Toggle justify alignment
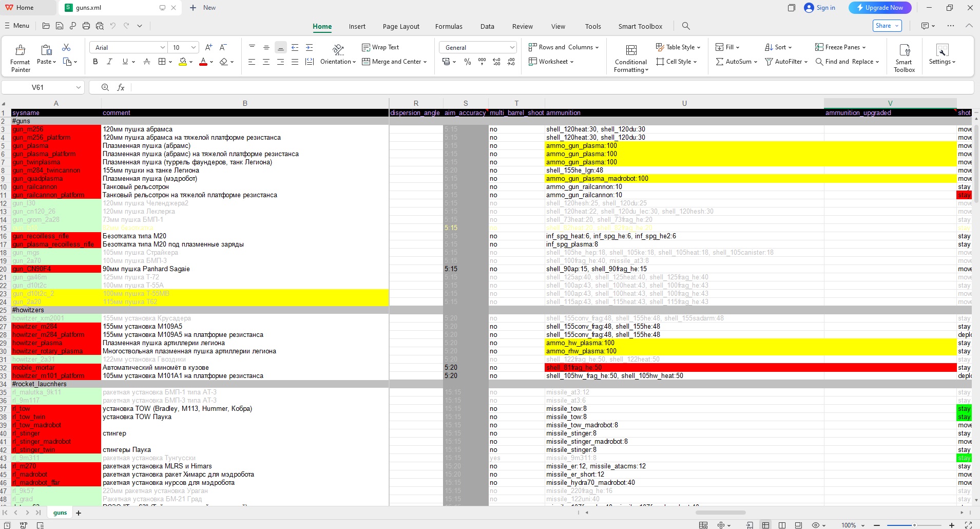 coord(295,62)
